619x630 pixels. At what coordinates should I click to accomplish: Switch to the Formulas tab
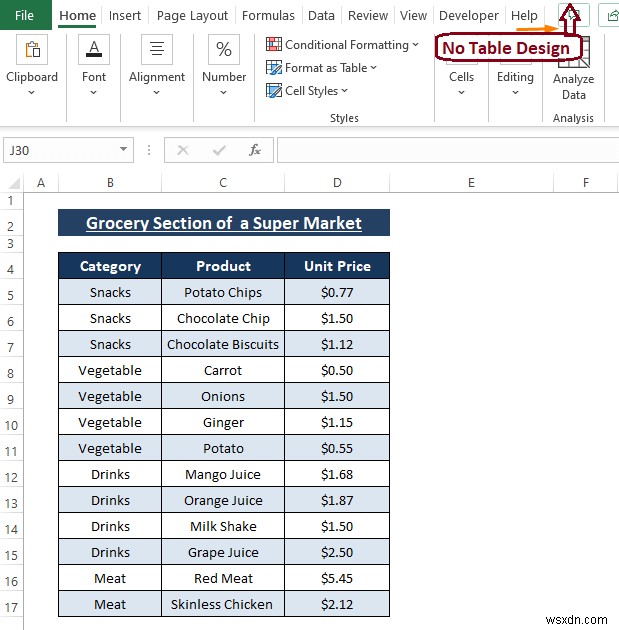(x=268, y=15)
